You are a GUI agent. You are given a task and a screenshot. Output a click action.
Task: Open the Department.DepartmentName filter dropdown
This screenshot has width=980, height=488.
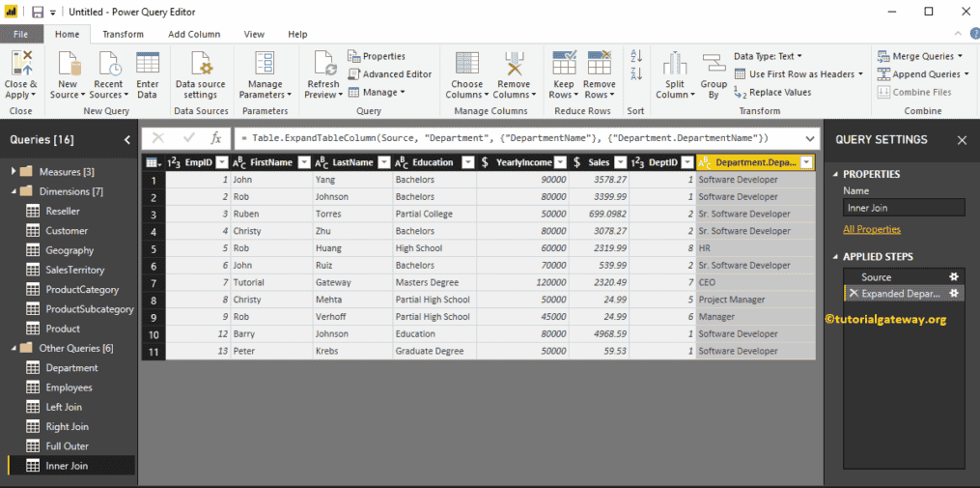[x=807, y=162]
